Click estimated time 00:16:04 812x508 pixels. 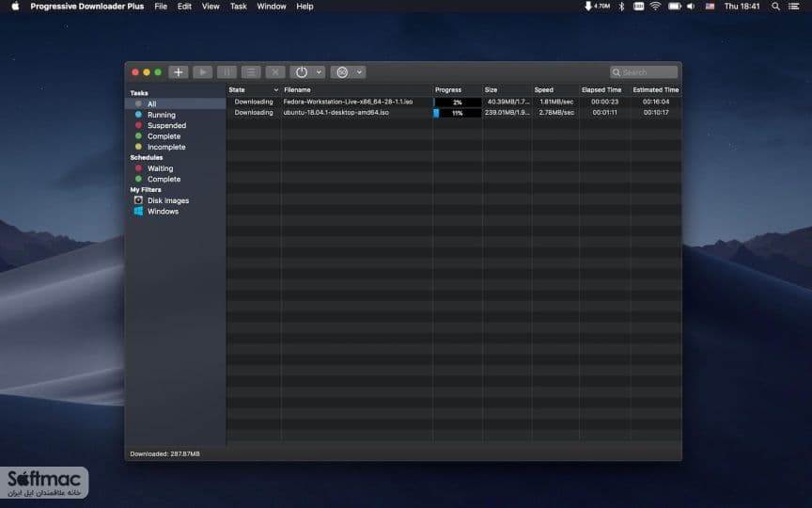coord(656,102)
